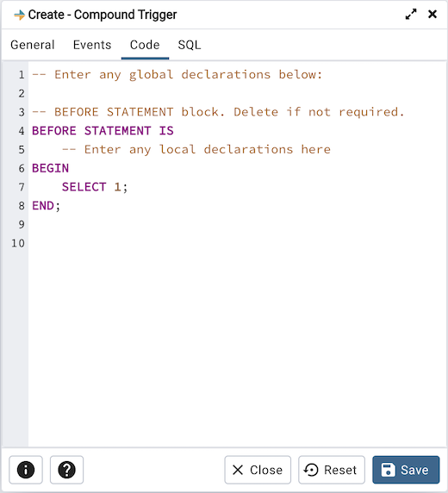Click the Close button
448x493 pixels.
pyautogui.click(x=258, y=470)
